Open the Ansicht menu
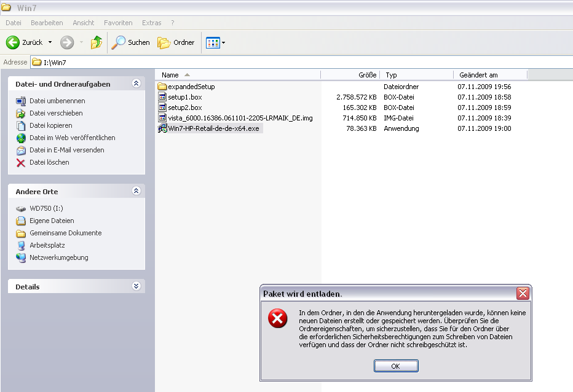Image resolution: width=573 pixels, height=392 pixels. 84,23
